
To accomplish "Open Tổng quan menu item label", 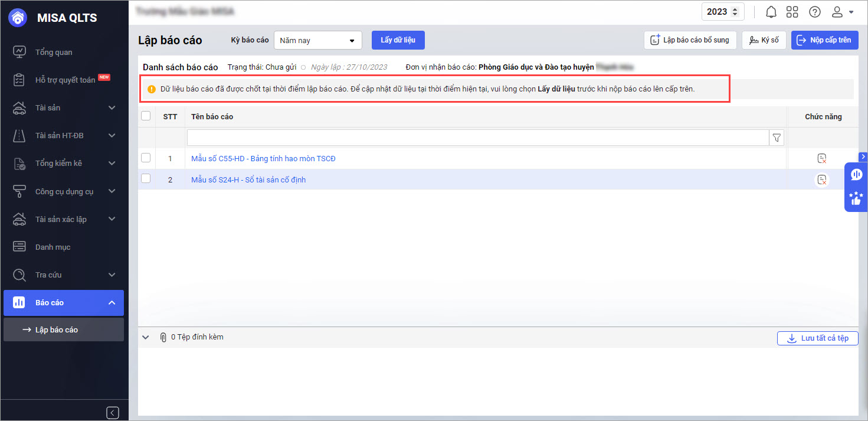I will pyautogui.click(x=54, y=52).
